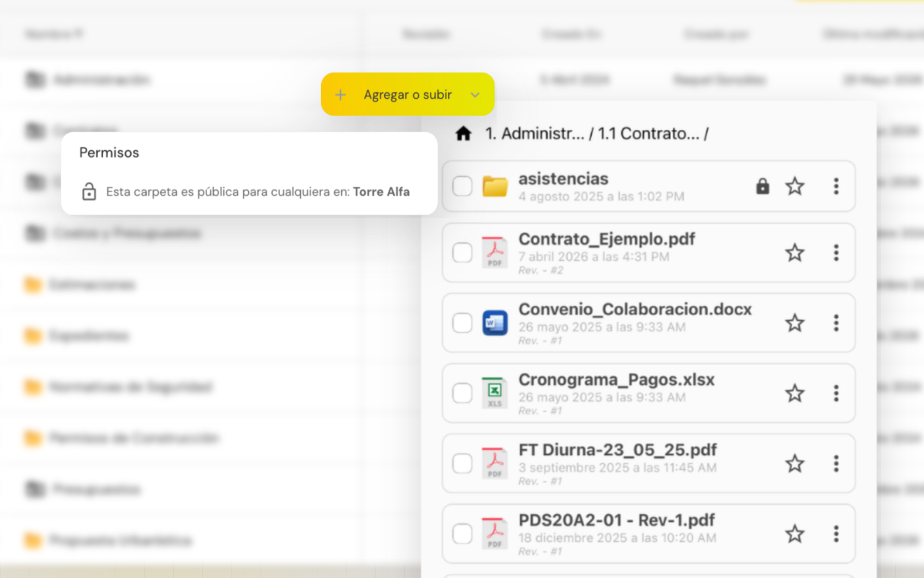This screenshot has width=924, height=578.
Task: Select the asistencias folder checkbox
Action: 462,186
